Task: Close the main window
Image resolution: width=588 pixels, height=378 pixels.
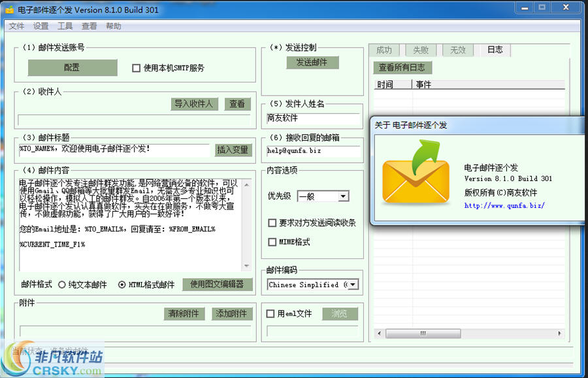Action: pyautogui.click(x=566, y=7)
